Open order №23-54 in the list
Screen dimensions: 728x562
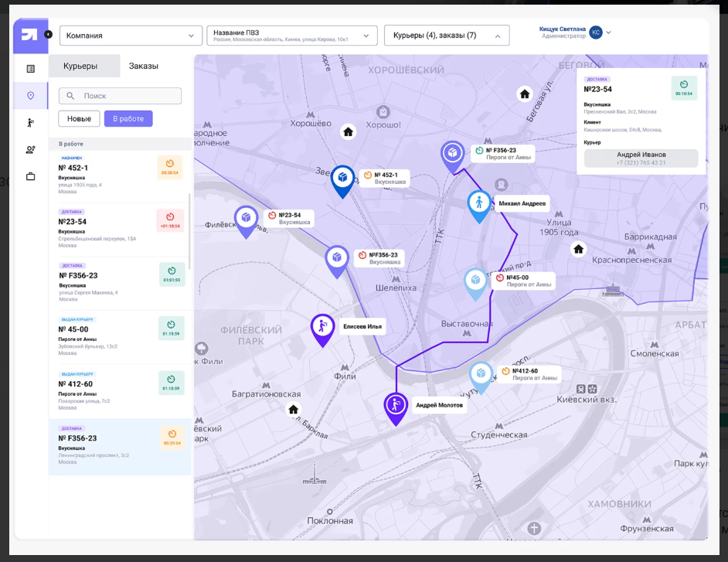tap(120, 230)
